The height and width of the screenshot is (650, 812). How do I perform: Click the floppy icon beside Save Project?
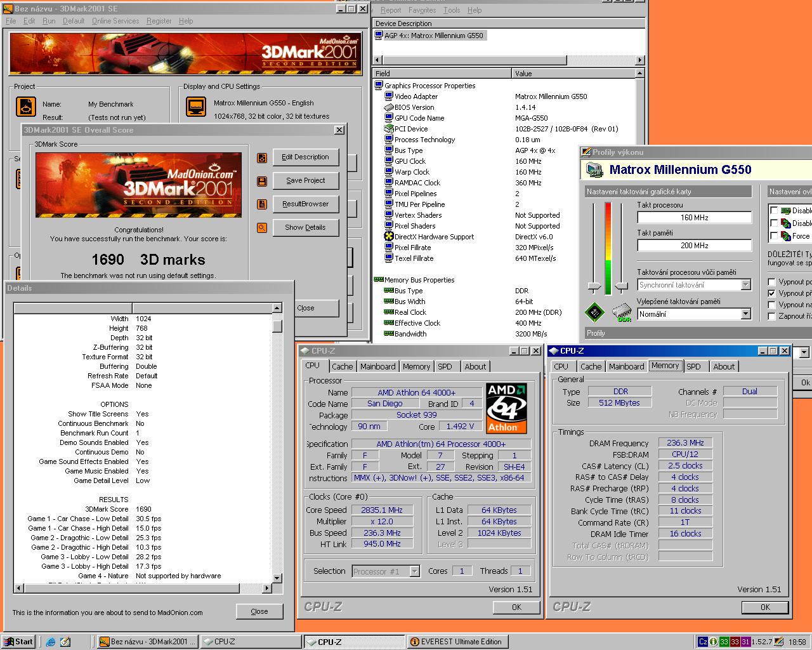tap(261, 181)
